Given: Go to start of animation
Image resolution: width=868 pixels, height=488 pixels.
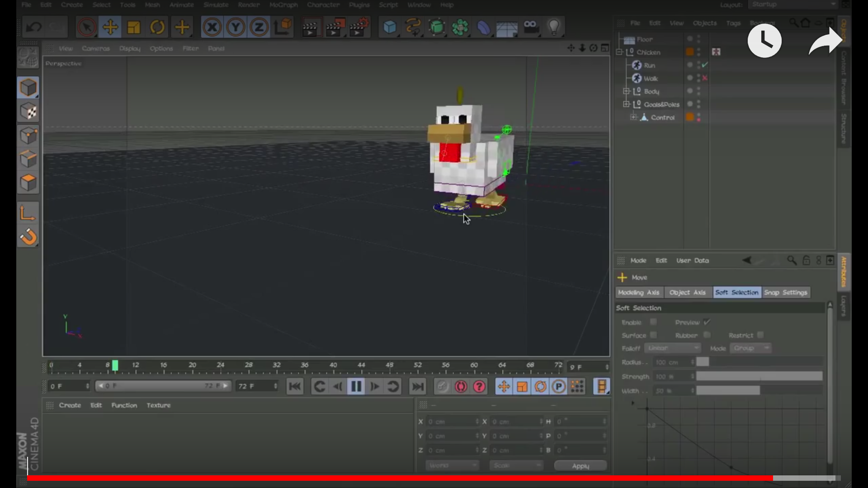Looking at the screenshot, I should click(x=295, y=387).
